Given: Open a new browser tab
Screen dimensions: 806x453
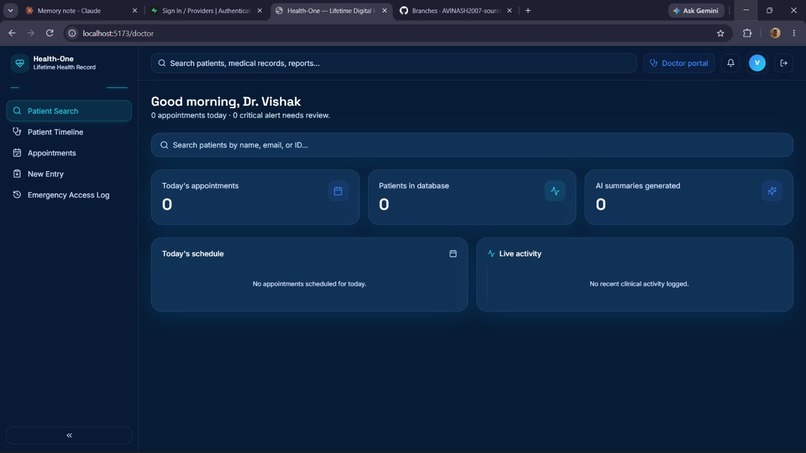Looking at the screenshot, I should pyautogui.click(x=528, y=10).
